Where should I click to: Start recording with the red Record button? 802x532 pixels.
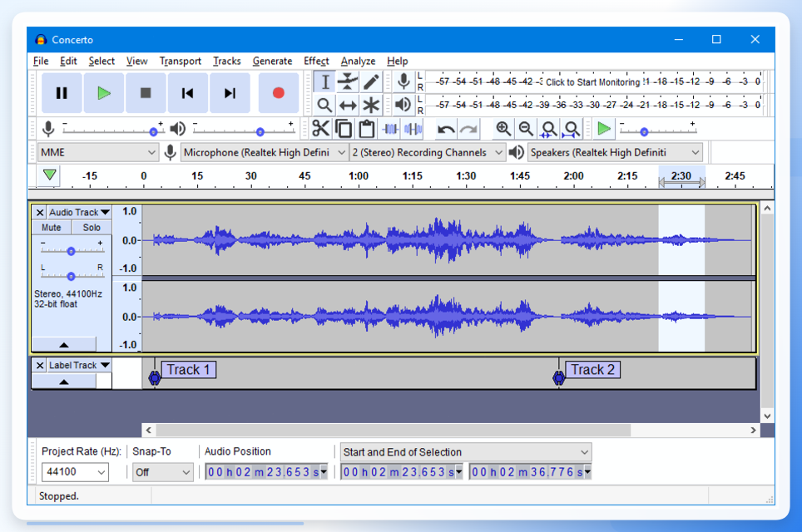tap(278, 93)
